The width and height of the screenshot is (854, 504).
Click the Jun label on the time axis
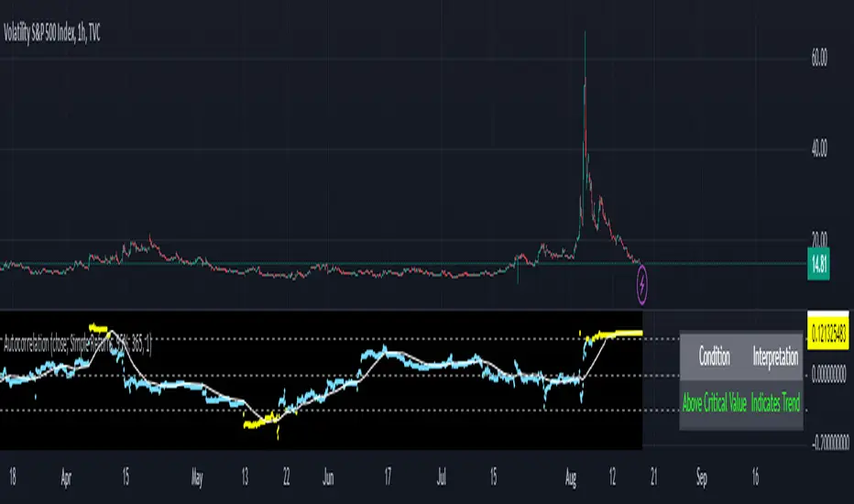pos(328,478)
